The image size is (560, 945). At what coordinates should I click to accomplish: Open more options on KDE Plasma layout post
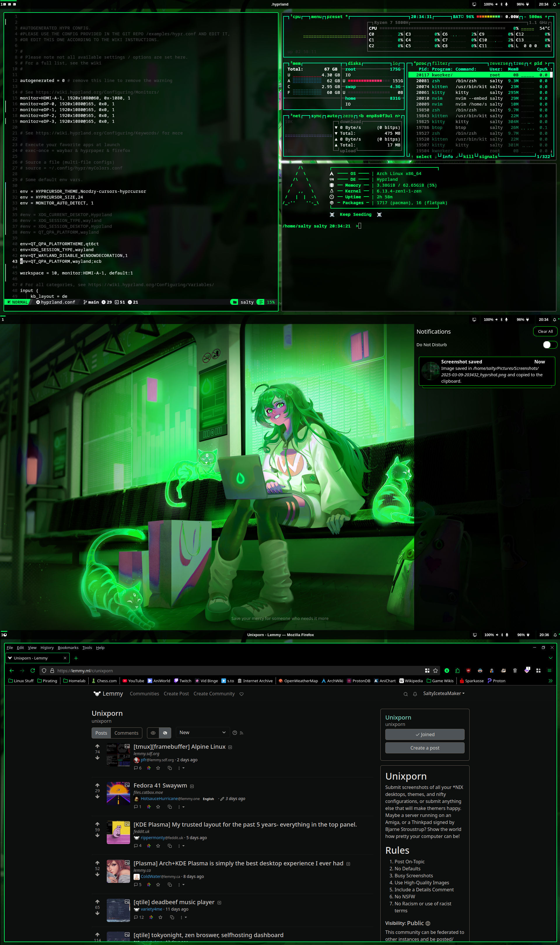tap(181, 846)
